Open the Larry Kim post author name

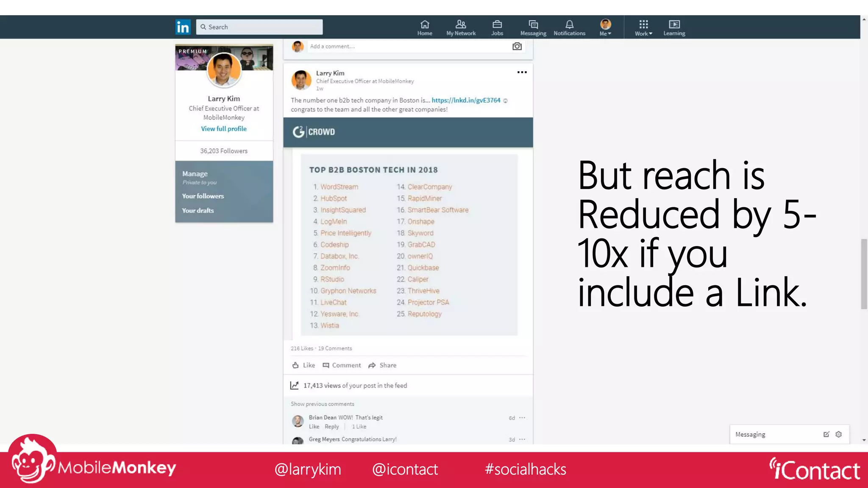pos(330,73)
